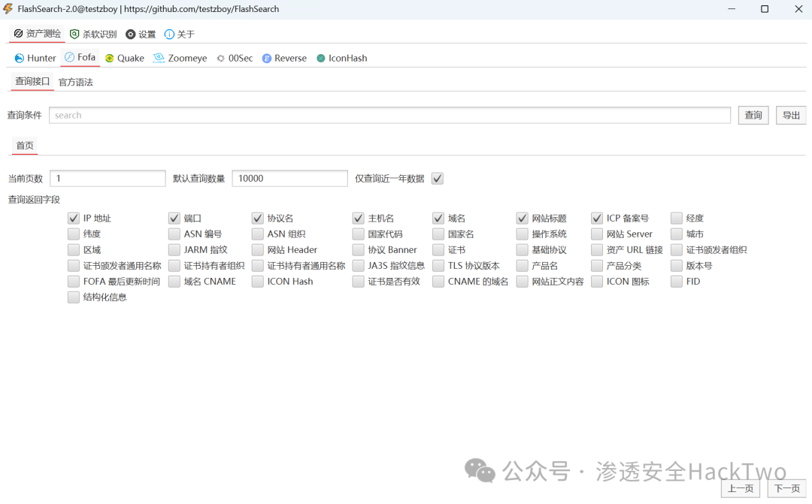
Task: Click the IconHash icon
Action: 321,58
